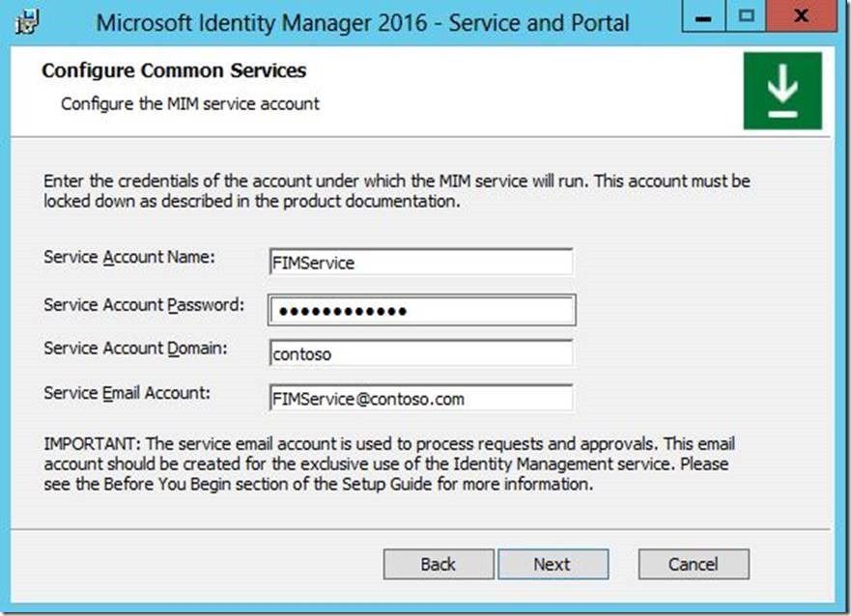Click the 'Enter the credentials' instruction text
This screenshot has height=616, width=851.
tap(397, 191)
